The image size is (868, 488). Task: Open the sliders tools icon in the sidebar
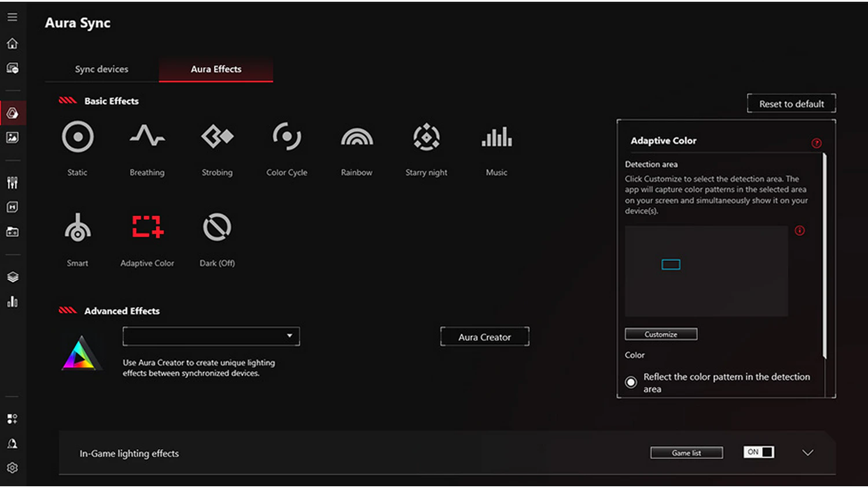click(x=12, y=183)
